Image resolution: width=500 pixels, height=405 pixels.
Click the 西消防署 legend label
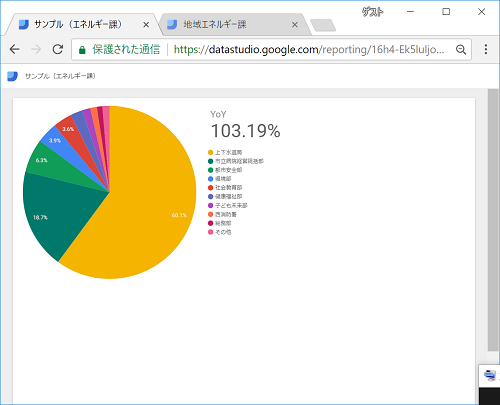(226, 214)
